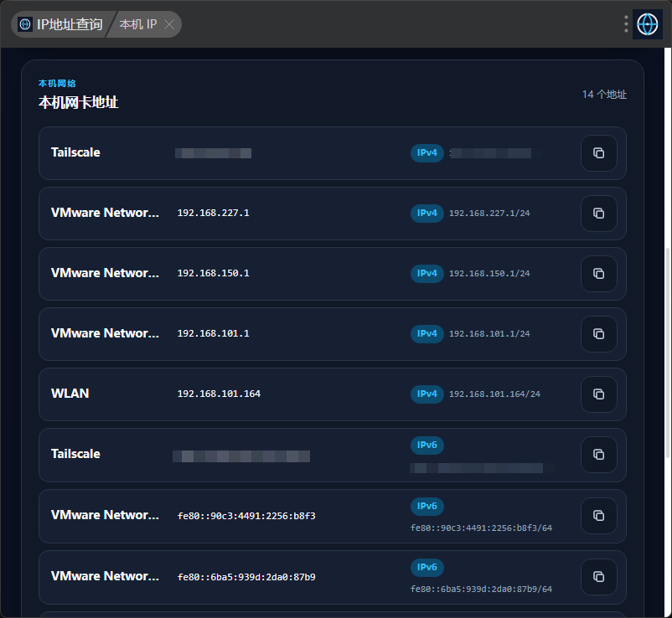The image size is (672, 618).
Task: Copy the fe80::6ba5 VMware IPv6 address
Action: point(599,577)
